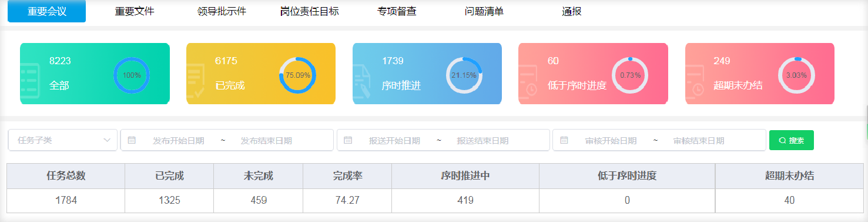Click the calendar icon beside 发布开始日期
Image resolution: width=868 pixels, height=222 pixels.
click(x=132, y=140)
